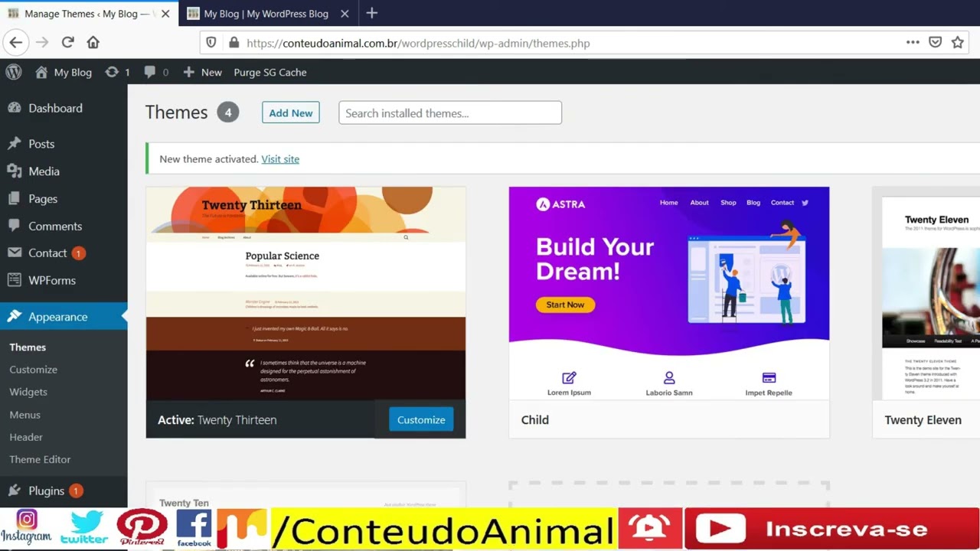Open a new browser tab

(371, 13)
